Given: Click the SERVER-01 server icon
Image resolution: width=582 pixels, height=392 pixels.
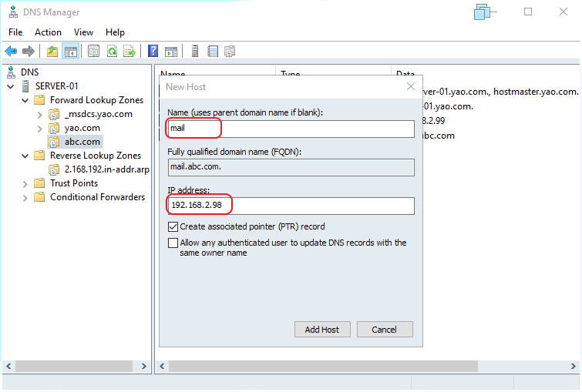Looking at the screenshot, I should [25, 86].
